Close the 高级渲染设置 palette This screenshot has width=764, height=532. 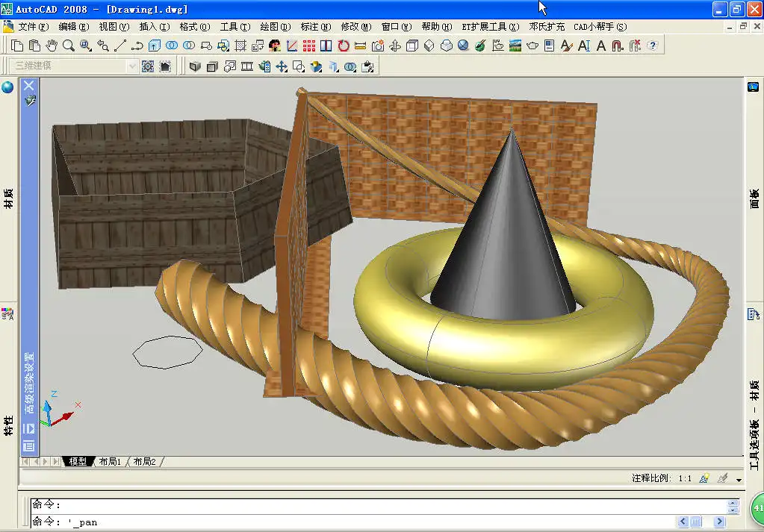[x=28, y=86]
